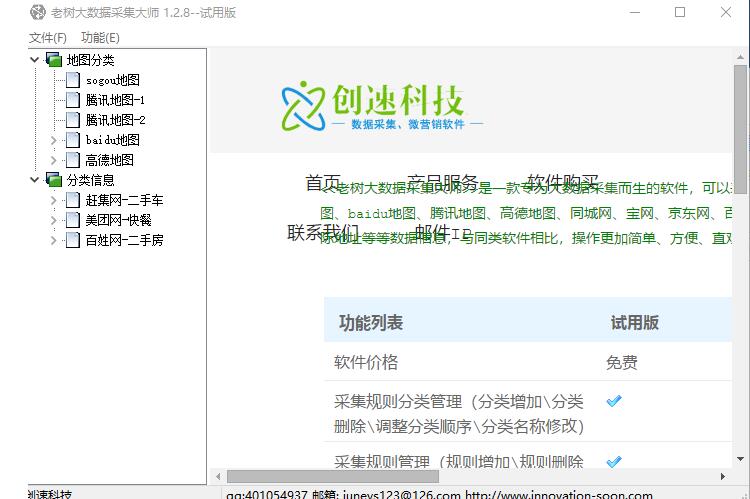The image size is (750, 499).
Task: Click the 采集规则分类管理 table cell text
Action: pos(459,413)
